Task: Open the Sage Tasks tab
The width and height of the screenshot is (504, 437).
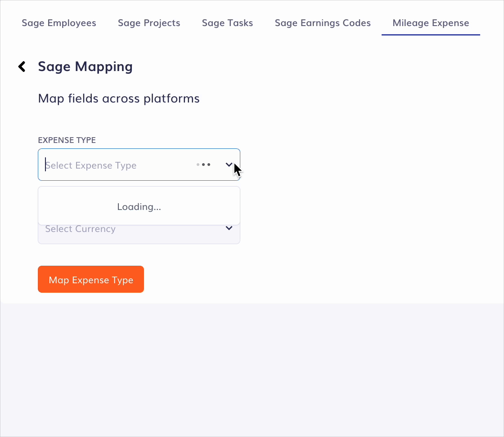Action: pyautogui.click(x=227, y=22)
